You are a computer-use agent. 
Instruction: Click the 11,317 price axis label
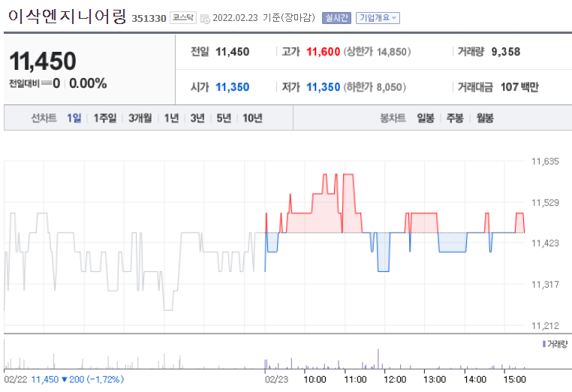pos(545,285)
